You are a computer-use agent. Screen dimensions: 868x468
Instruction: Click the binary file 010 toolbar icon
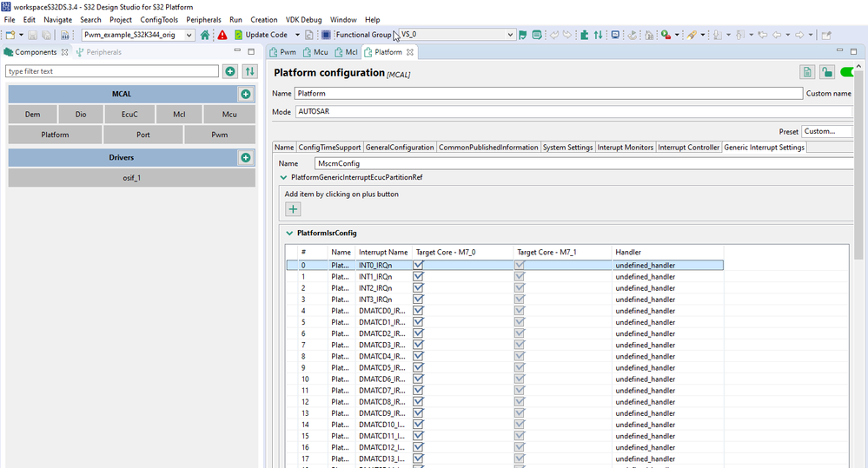(x=65, y=35)
